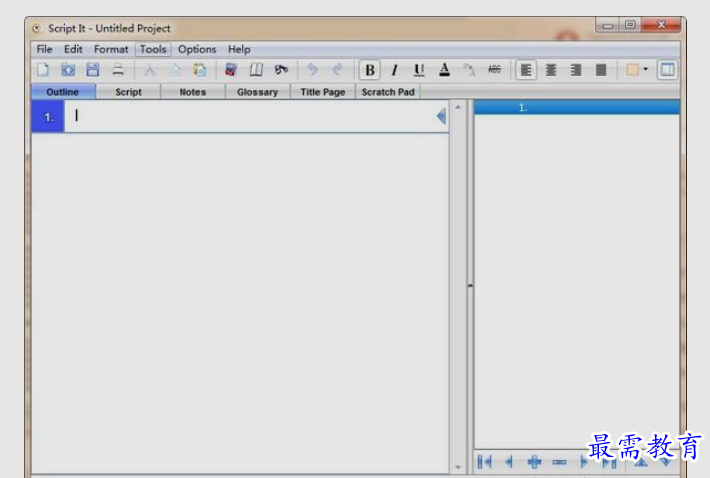Image resolution: width=710 pixels, height=478 pixels.
Task: Align text left
Action: tap(526, 70)
